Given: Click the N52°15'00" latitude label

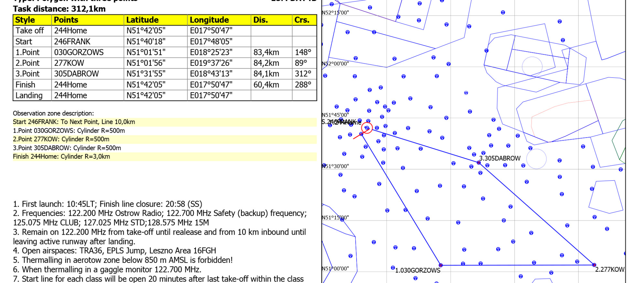Looking at the screenshot, I should coord(336,13).
